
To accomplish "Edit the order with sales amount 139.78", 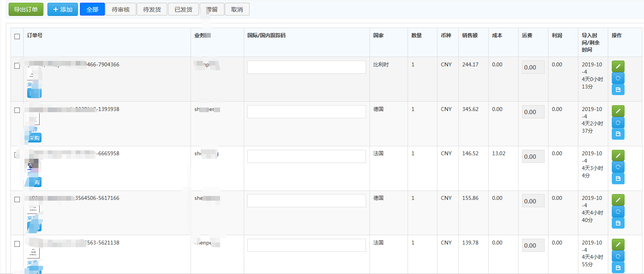I will [618, 245].
